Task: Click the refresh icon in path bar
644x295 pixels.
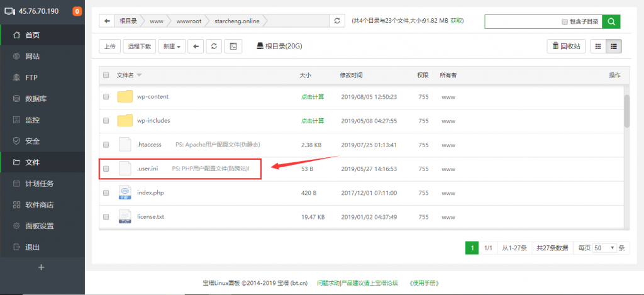Action: 337,21
